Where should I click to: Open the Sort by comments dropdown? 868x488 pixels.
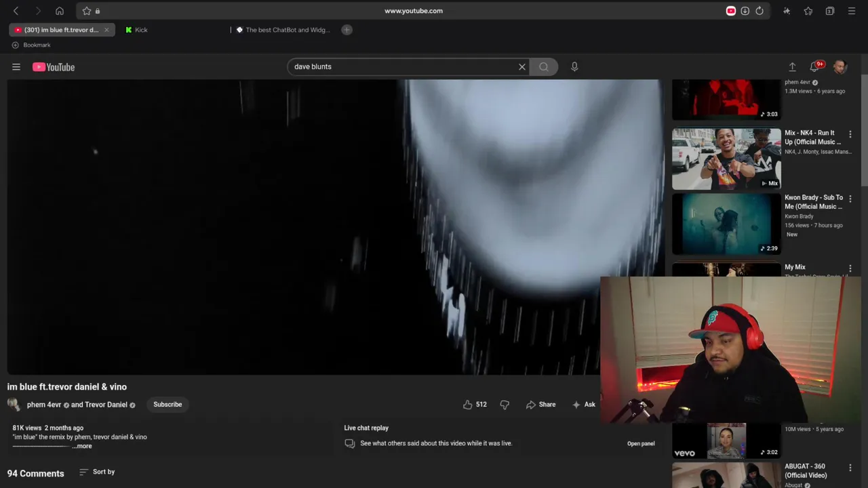[97, 472]
